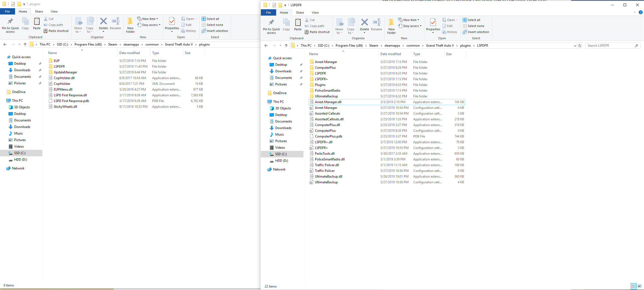
Task: Switch to Share tab in plugins window
Action: click(x=39, y=11)
